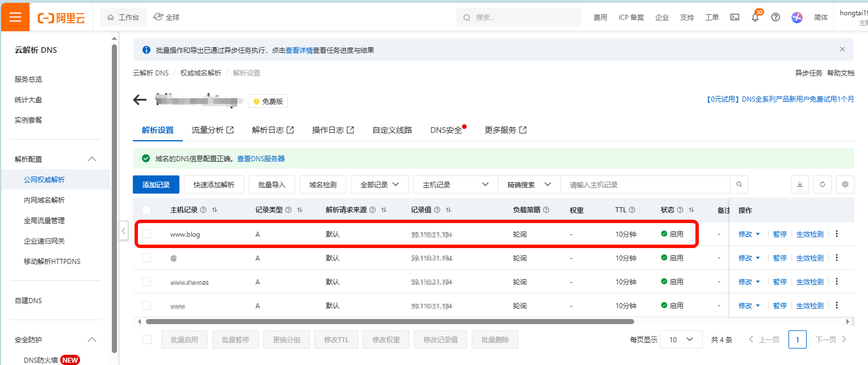Tick the checkbox for www.blog record
Screen dimensions: 868x365
[146, 234]
